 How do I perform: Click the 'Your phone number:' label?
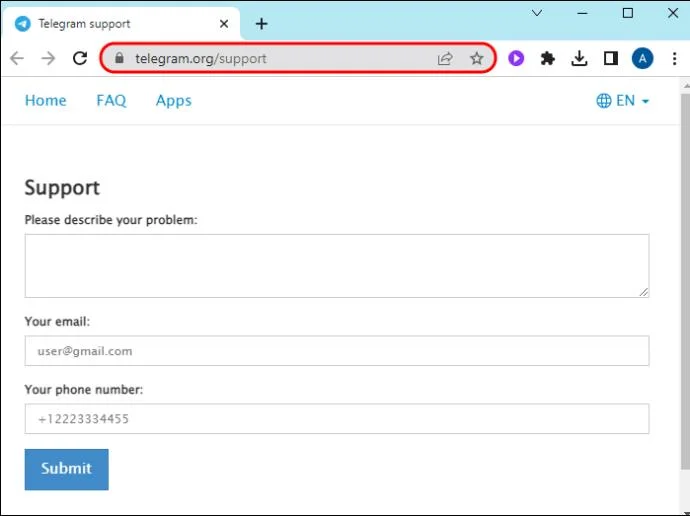[x=84, y=390]
